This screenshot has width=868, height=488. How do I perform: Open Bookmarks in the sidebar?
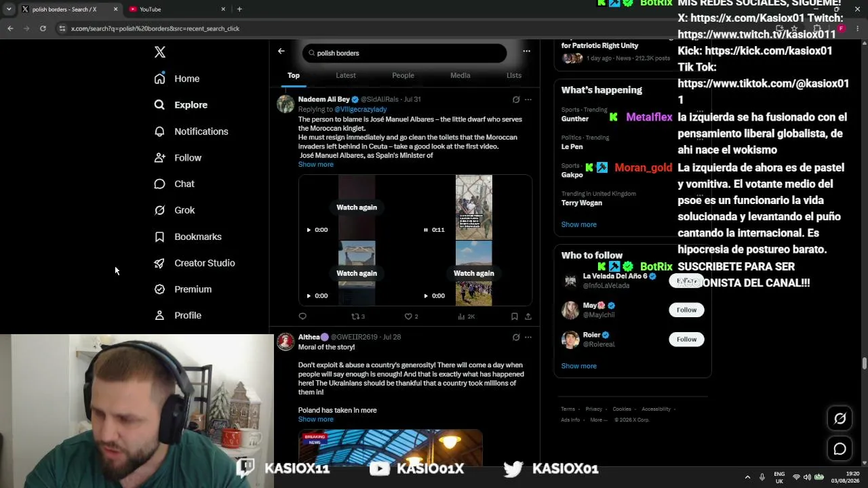click(x=188, y=237)
